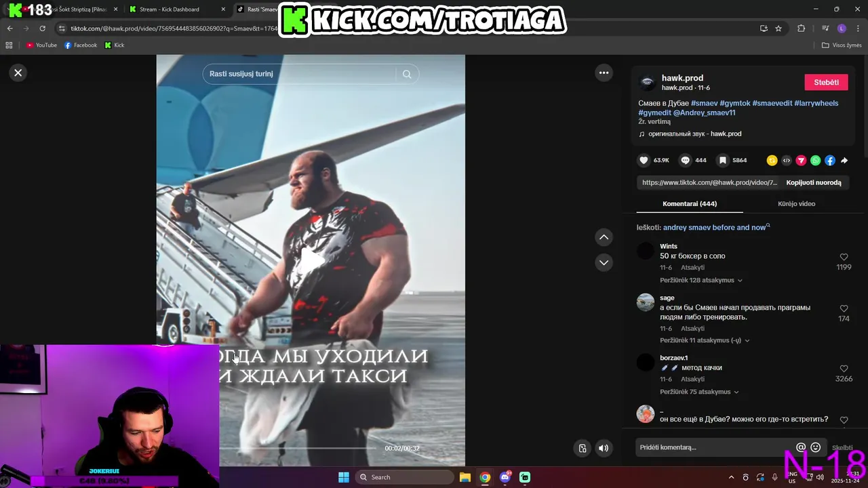Click the search magnifier in video search bar

point(407,74)
